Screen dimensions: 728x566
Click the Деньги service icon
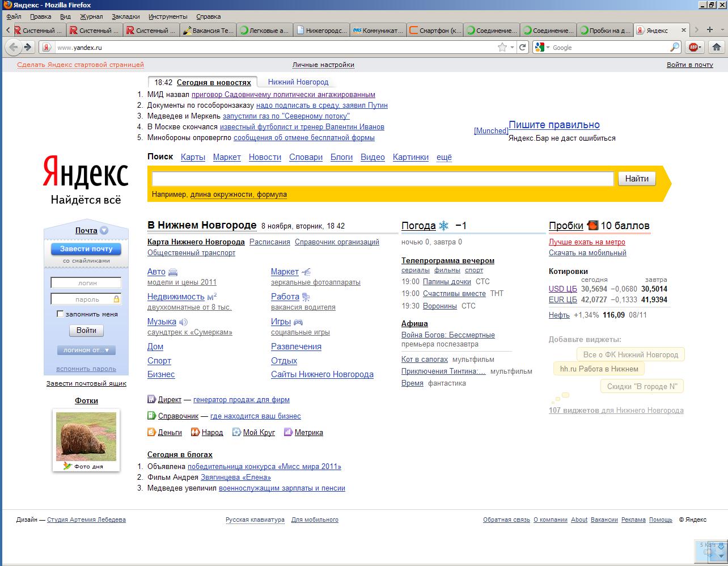pyautogui.click(x=151, y=432)
